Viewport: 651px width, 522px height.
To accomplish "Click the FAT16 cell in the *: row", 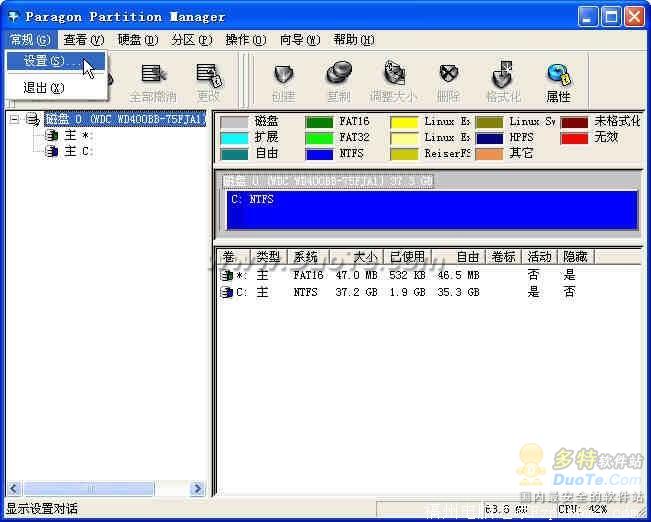I will click(308, 275).
